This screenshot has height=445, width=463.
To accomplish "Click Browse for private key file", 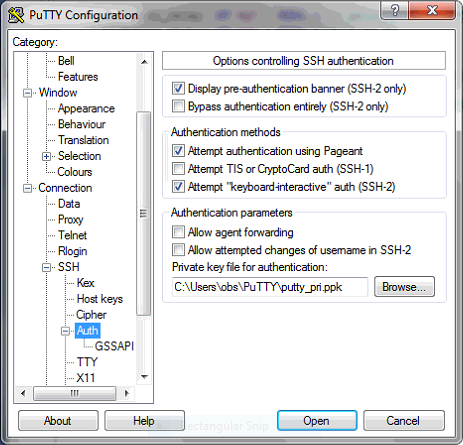I will pos(404,287).
